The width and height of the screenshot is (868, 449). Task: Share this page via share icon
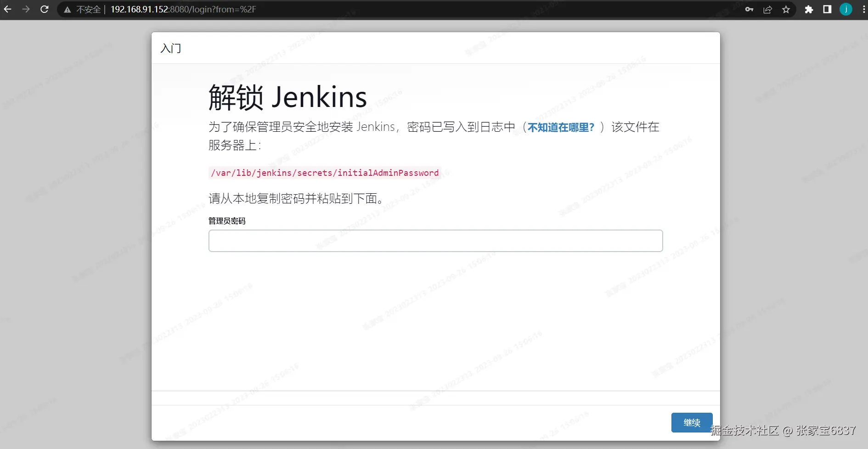[767, 9]
